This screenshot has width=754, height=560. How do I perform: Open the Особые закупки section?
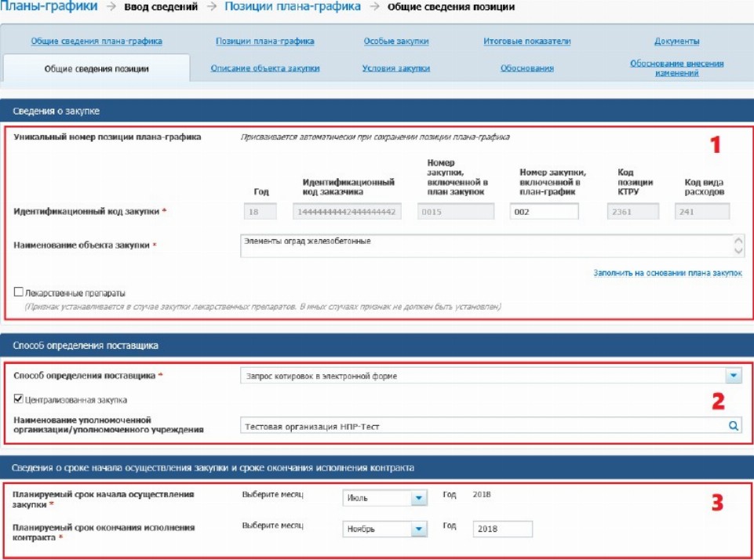[396, 41]
